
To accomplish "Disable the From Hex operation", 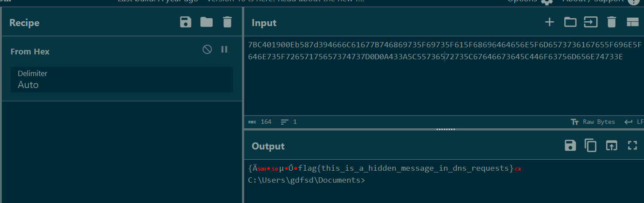I will coord(207,50).
